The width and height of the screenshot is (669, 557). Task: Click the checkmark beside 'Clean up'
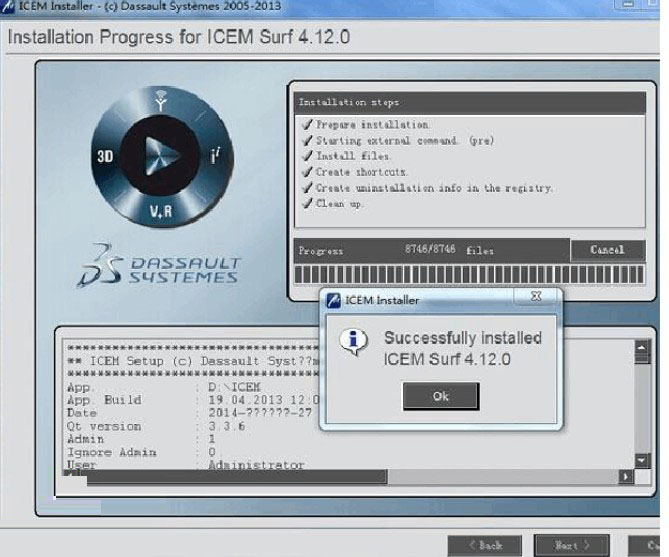(307, 204)
